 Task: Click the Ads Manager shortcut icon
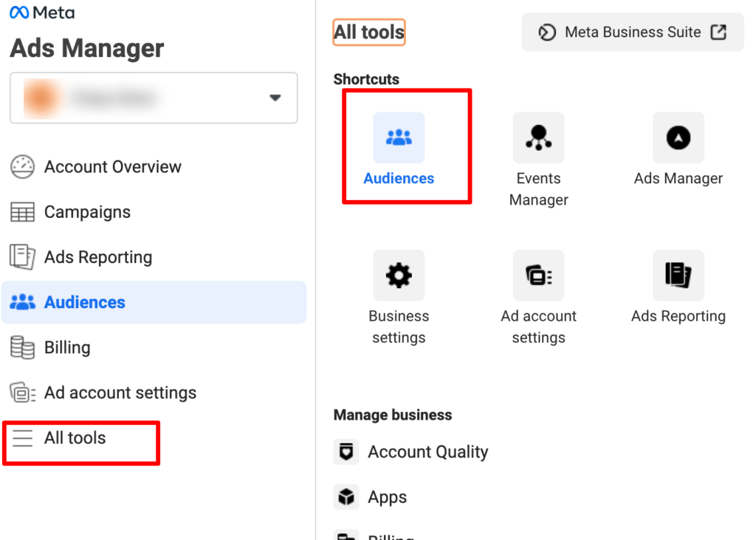tap(678, 137)
